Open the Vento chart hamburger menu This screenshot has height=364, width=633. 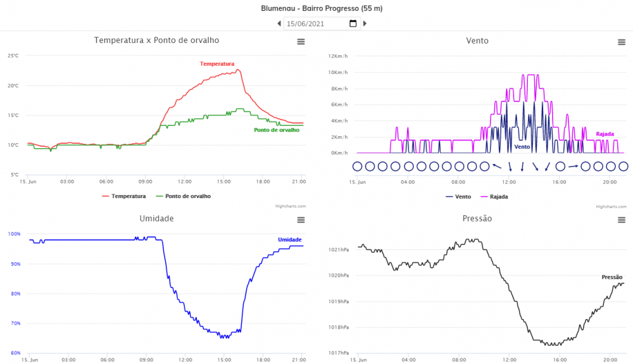tap(622, 42)
